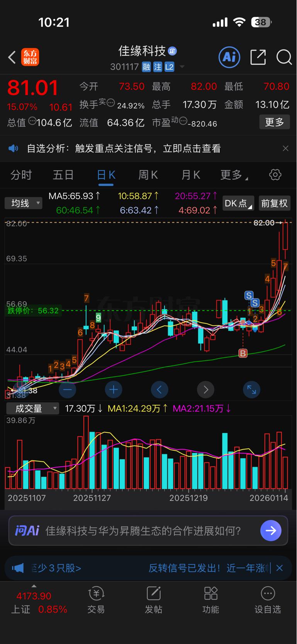Dismiss the 自选分析 notice
This screenshot has height=644, width=297.
coord(285,149)
